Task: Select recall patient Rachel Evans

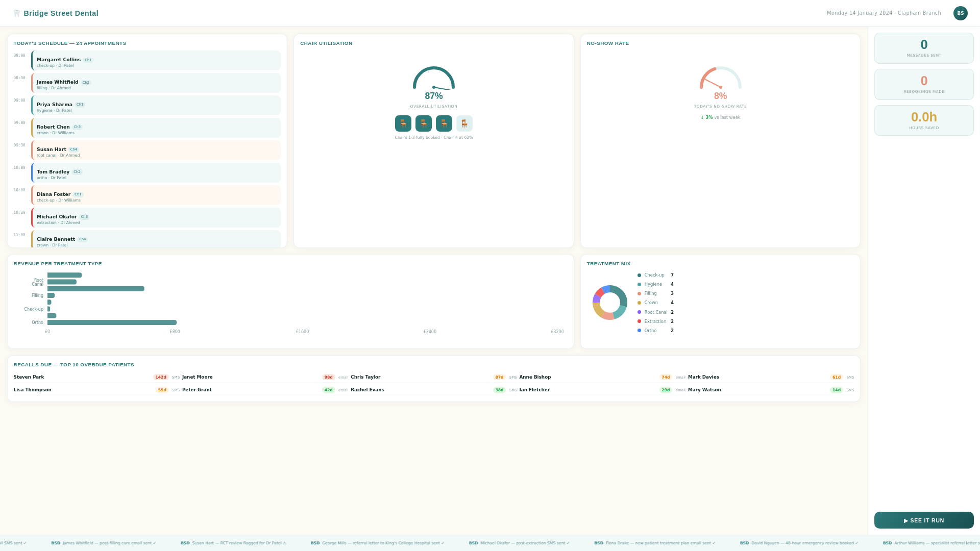Action: (x=367, y=390)
